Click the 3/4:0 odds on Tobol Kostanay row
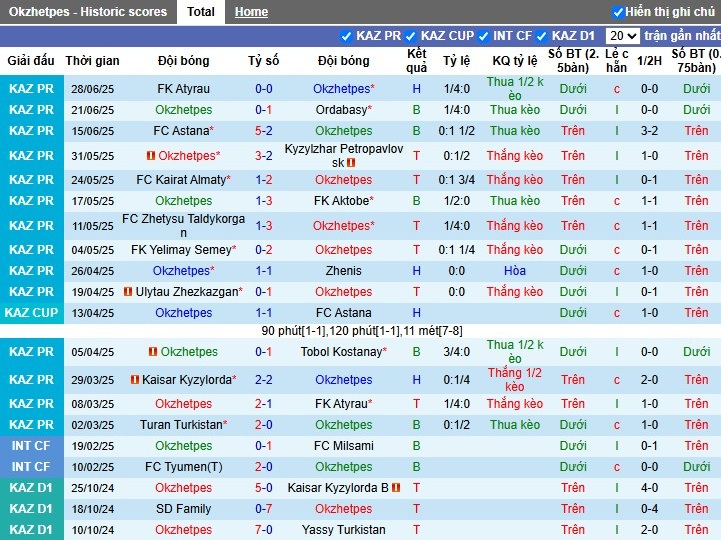 pyautogui.click(x=457, y=352)
